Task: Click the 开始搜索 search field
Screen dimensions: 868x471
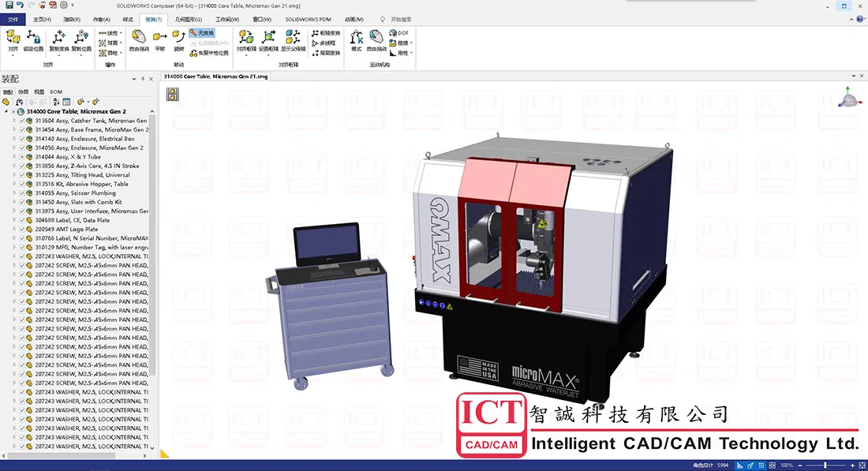Action: click(x=401, y=20)
